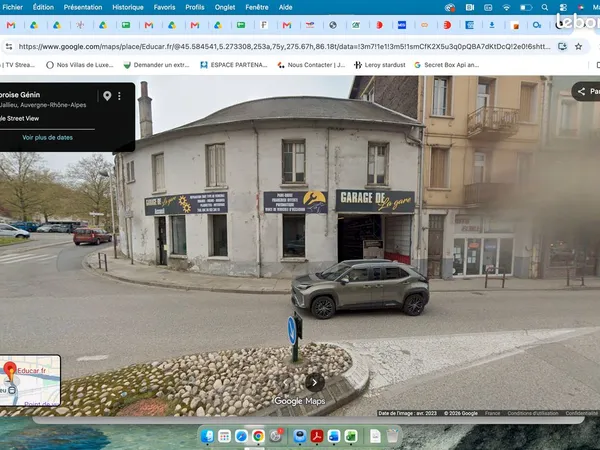Open Google Chrome from the Dock
Viewport: 600px width, 450px height.
pos(258,436)
